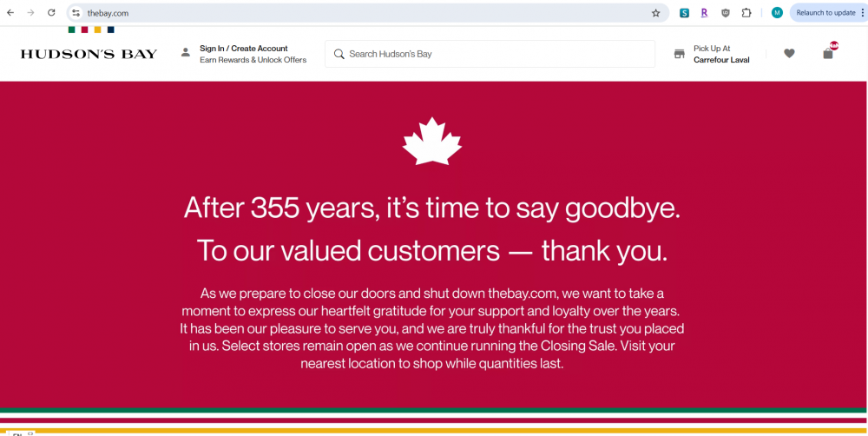This screenshot has height=436, width=868.
Task: Open the purple R extension
Action: click(x=704, y=13)
